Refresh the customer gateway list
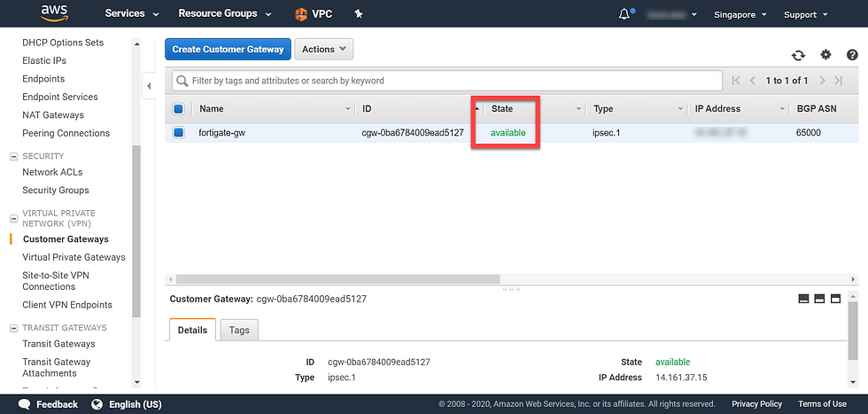Screen dimensions: 868x414 tap(798, 55)
